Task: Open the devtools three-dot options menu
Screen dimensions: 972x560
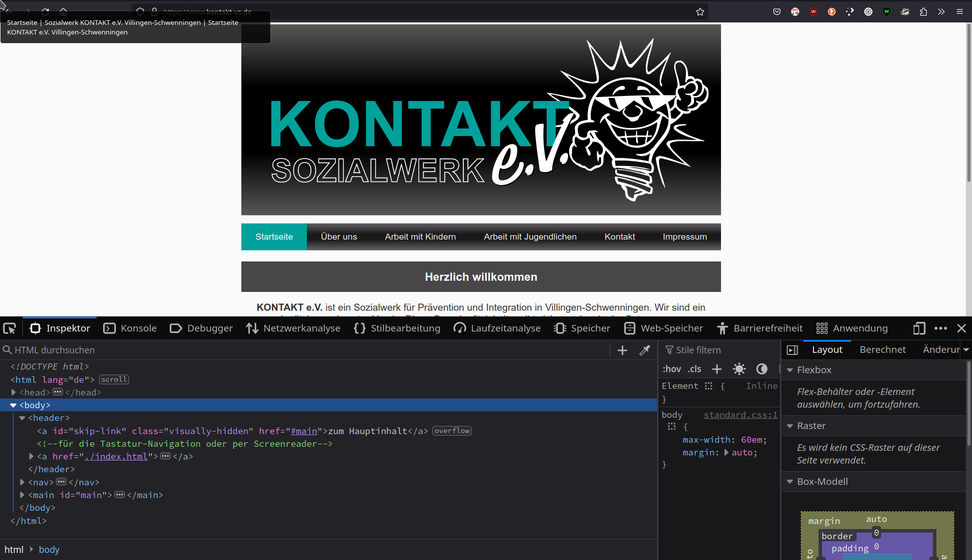Action: click(940, 328)
